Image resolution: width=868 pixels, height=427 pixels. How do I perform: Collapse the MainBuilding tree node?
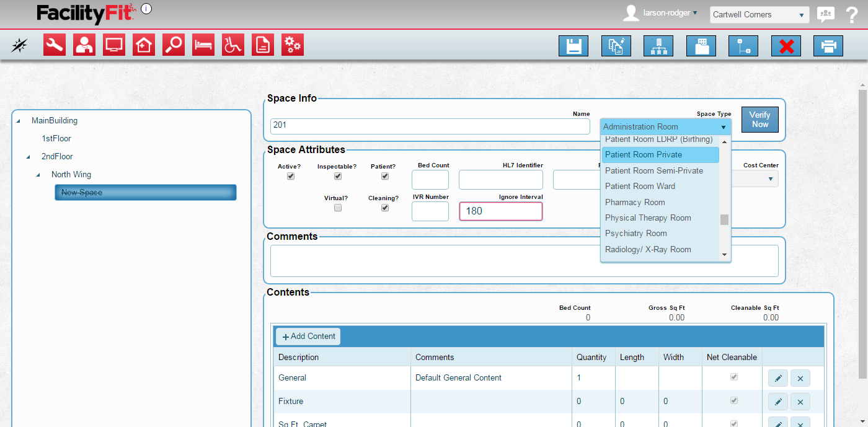point(17,121)
